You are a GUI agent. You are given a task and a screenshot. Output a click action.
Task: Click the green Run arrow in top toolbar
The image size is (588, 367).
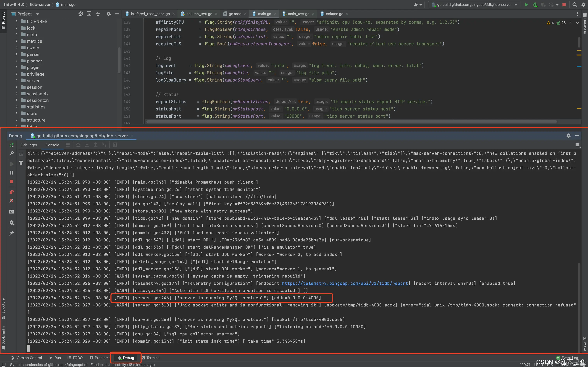pyautogui.click(x=526, y=5)
